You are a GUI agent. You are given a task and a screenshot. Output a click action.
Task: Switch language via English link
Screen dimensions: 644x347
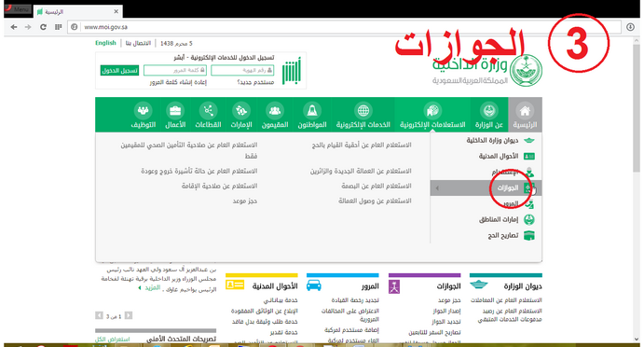click(x=105, y=43)
